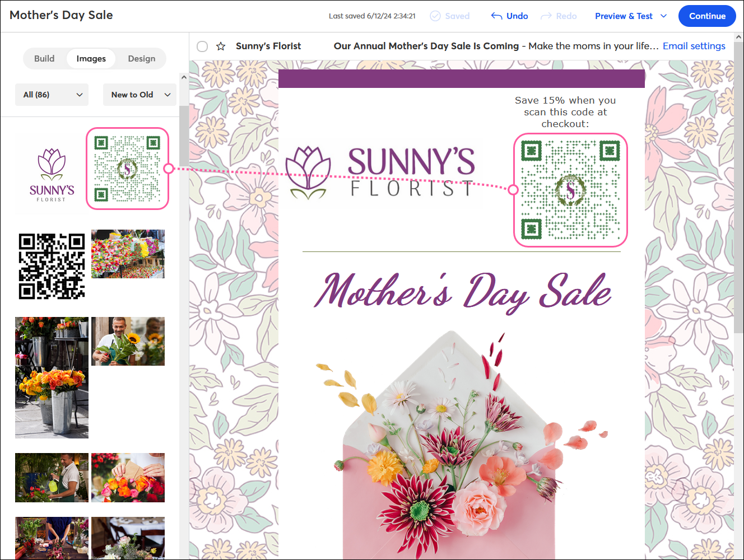Viewport: 744px width, 560px height.
Task: Select the Images tab
Action: click(91, 58)
